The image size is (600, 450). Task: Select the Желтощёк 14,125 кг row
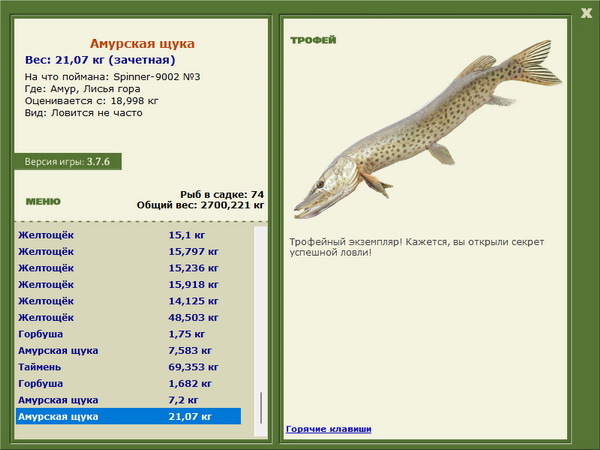[129, 301]
